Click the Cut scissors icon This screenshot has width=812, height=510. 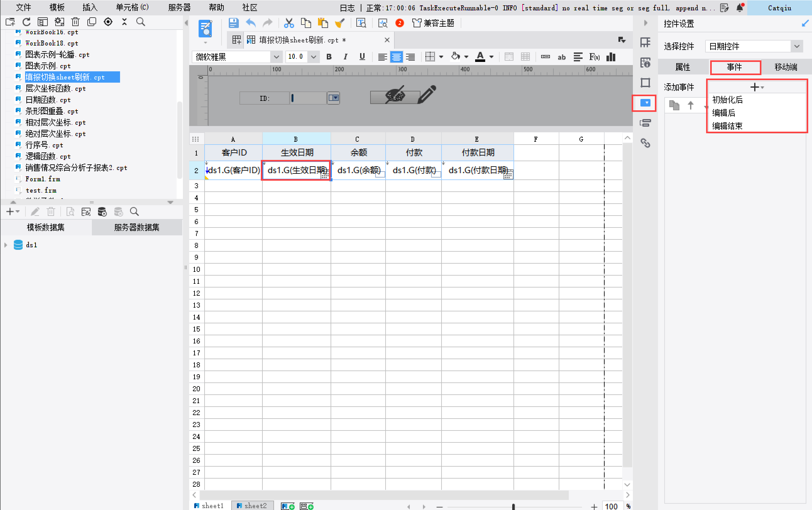point(289,23)
